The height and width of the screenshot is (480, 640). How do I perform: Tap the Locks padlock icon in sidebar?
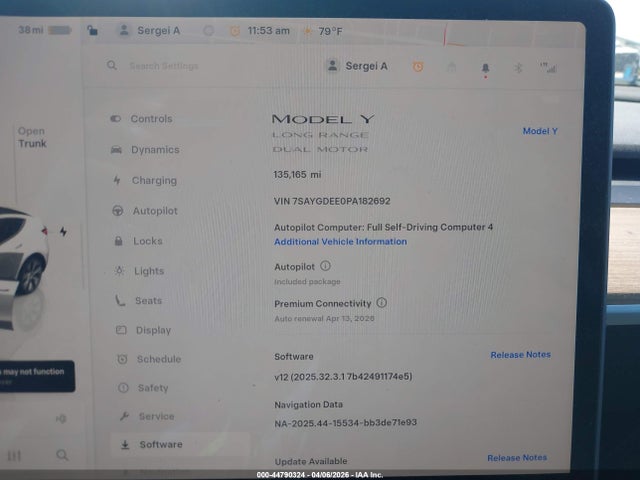[118, 241]
